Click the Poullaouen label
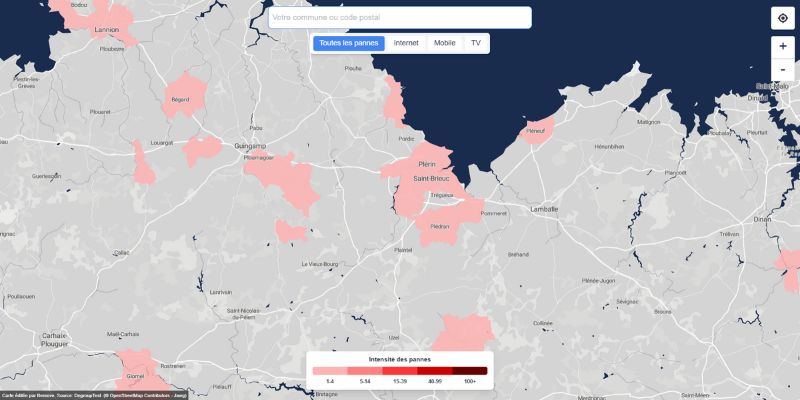Screen dimensions: 800x400 pyautogui.click(x=21, y=296)
